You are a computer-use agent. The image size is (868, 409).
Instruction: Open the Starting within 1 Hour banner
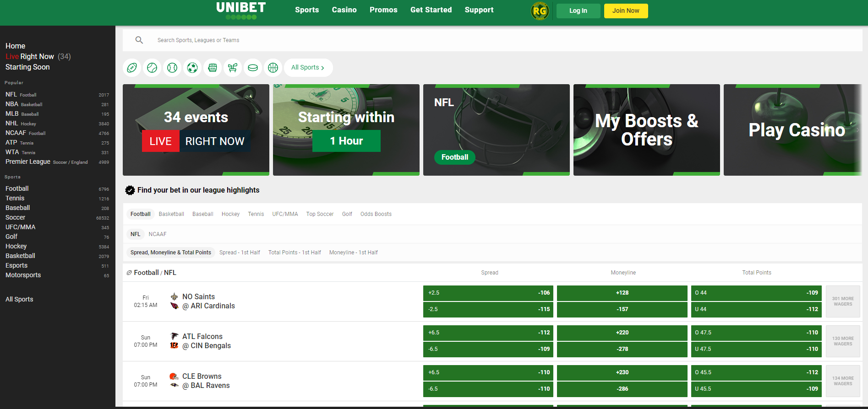346,130
